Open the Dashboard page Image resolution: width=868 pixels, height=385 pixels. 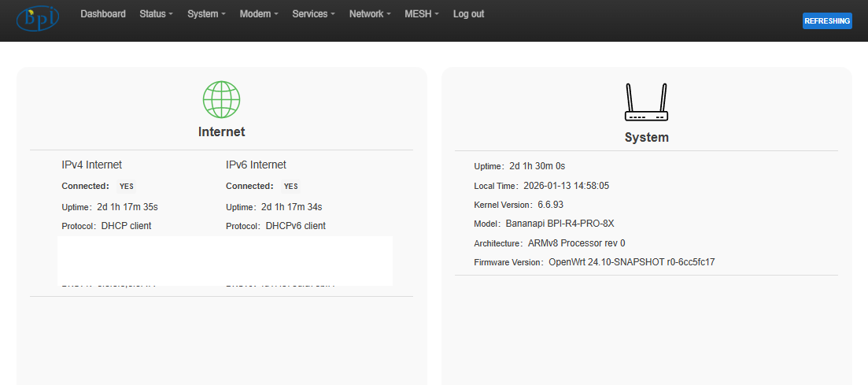point(103,14)
